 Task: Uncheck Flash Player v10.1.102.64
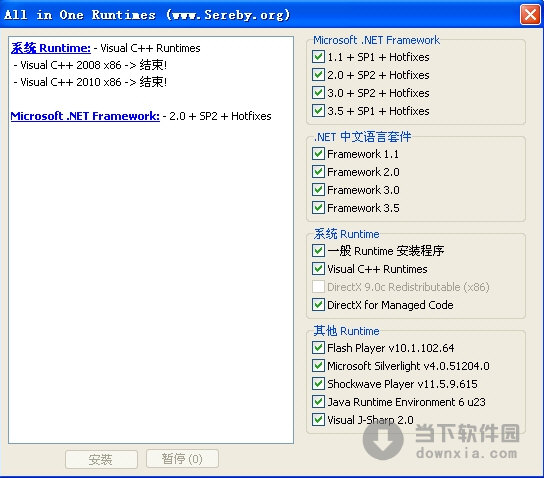318,348
